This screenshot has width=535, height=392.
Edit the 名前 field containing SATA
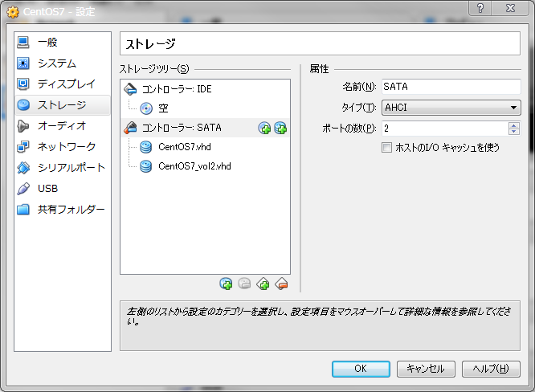[451, 87]
